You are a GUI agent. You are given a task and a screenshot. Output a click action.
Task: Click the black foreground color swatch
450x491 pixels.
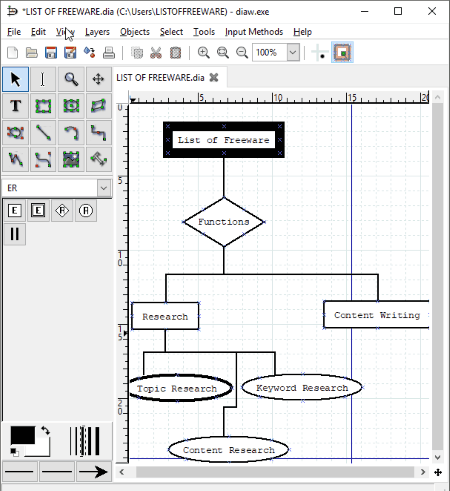click(x=23, y=435)
